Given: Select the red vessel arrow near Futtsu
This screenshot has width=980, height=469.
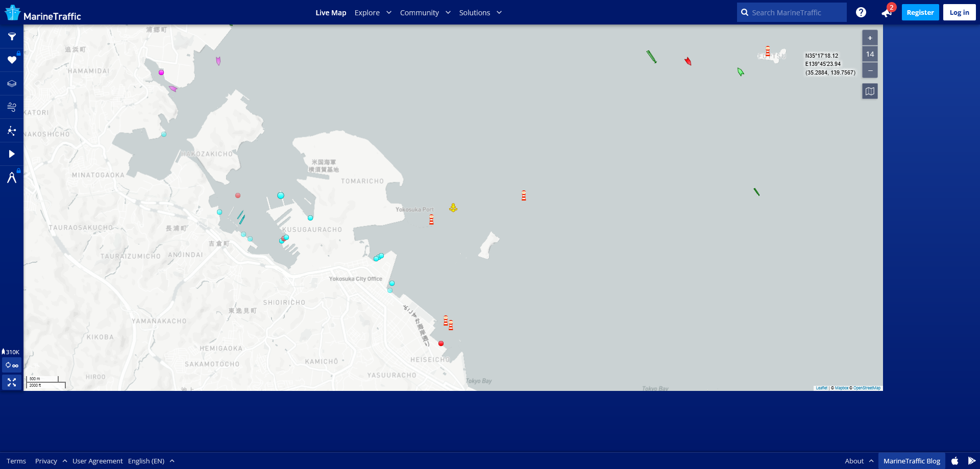Looking at the screenshot, I should [x=688, y=61].
